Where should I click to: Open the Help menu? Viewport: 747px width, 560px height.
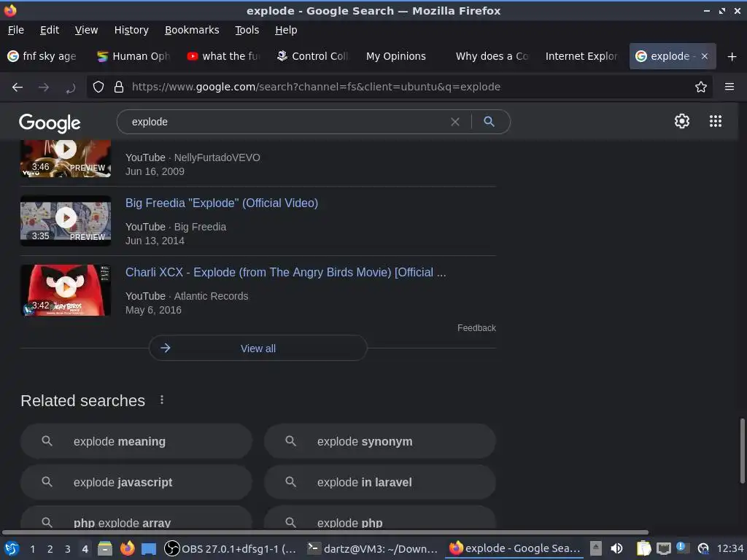(x=286, y=30)
